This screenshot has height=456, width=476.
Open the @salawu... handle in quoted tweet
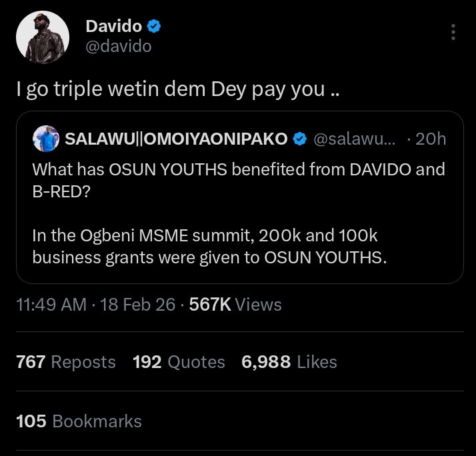tap(354, 139)
